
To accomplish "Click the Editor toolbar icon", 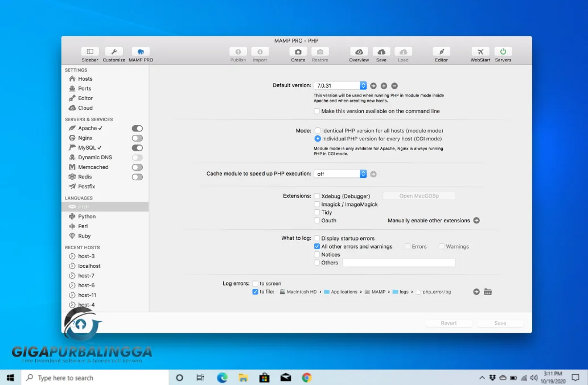I will [x=441, y=52].
